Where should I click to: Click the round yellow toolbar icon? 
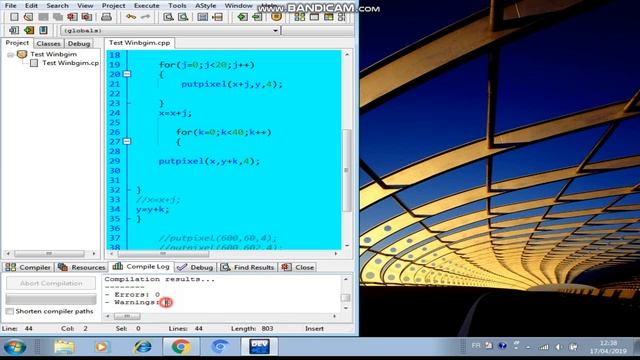[276, 17]
